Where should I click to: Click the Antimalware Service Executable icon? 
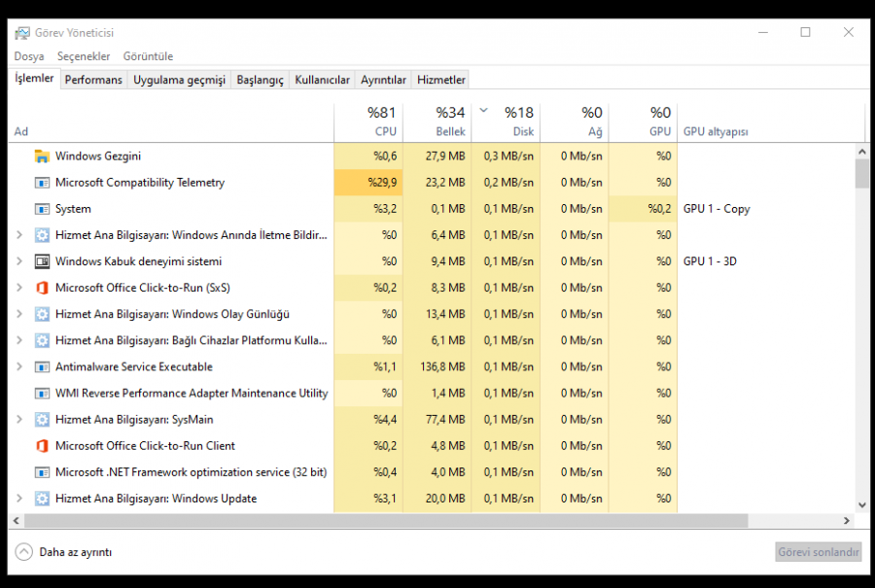[x=42, y=367]
